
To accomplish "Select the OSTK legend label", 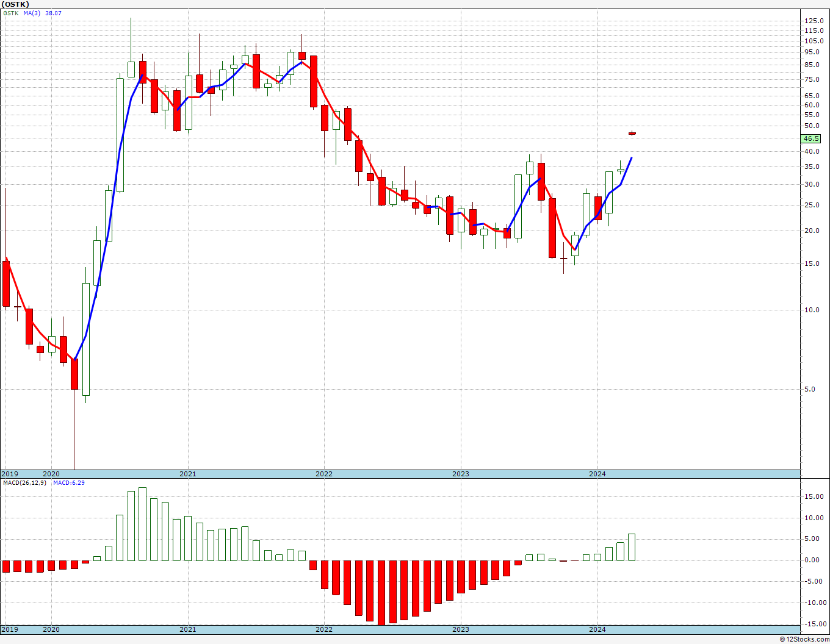I will [10, 13].
